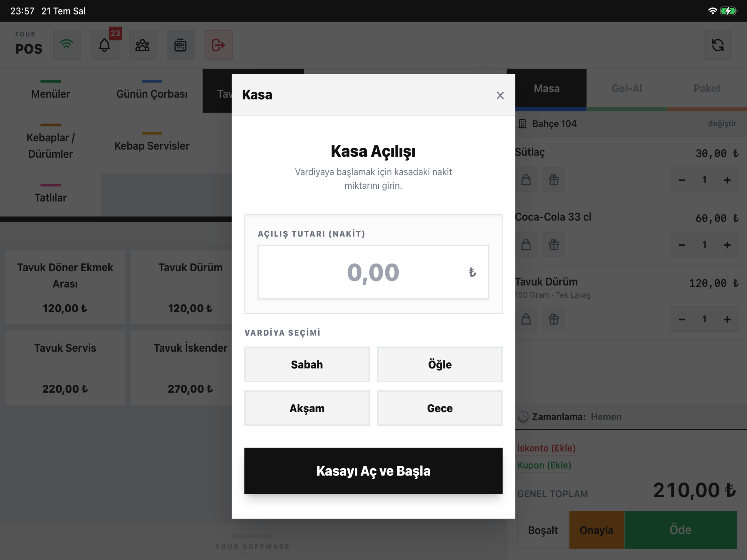Select the Akşam shift
Viewport: 747px width, 560px height.
307,408
